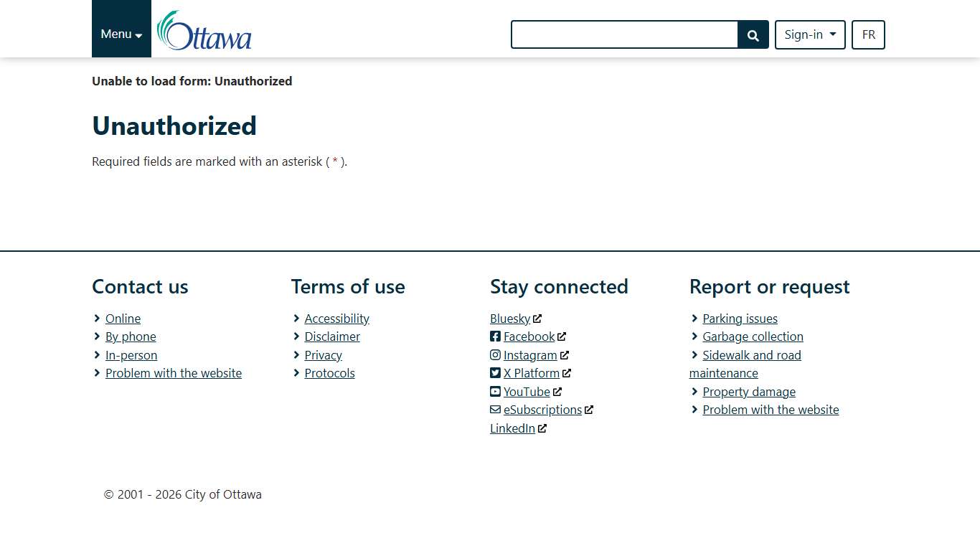Click the YouTube icon in footer
This screenshot has height=551, width=980.
click(495, 392)
